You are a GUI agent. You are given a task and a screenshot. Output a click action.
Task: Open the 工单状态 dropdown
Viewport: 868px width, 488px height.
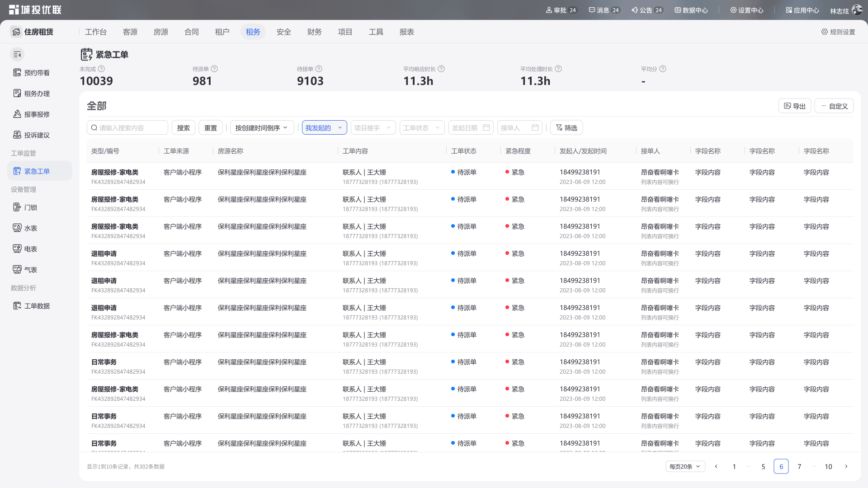pyautogui.click(x=422, y=128)
